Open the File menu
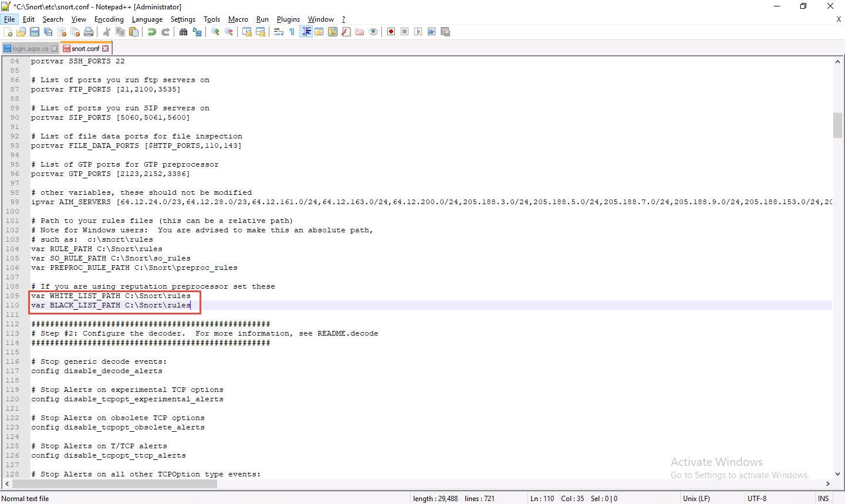 click(9, 19)
